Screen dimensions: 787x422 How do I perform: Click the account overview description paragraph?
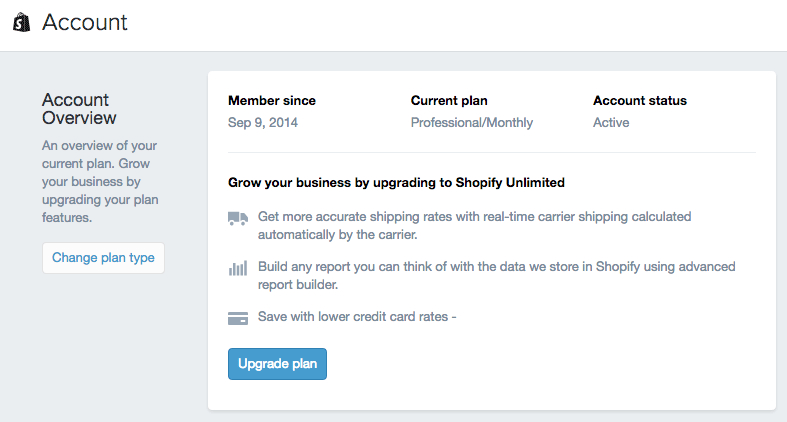100,182
